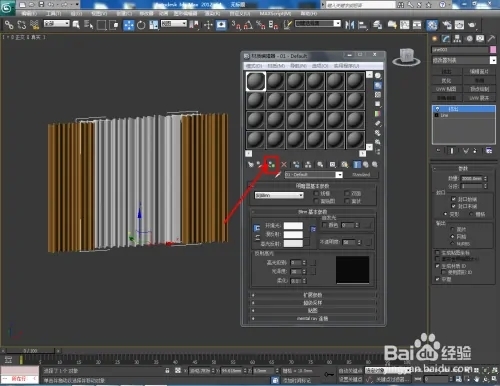The height and width of the screenshot is (386, 500).
Task: Select the 面片 patch output radio
Action: point(452,229)
